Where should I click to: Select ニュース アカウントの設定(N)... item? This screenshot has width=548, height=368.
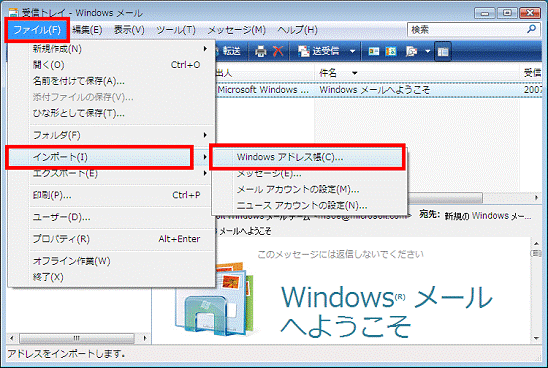(x=308, y=205)
